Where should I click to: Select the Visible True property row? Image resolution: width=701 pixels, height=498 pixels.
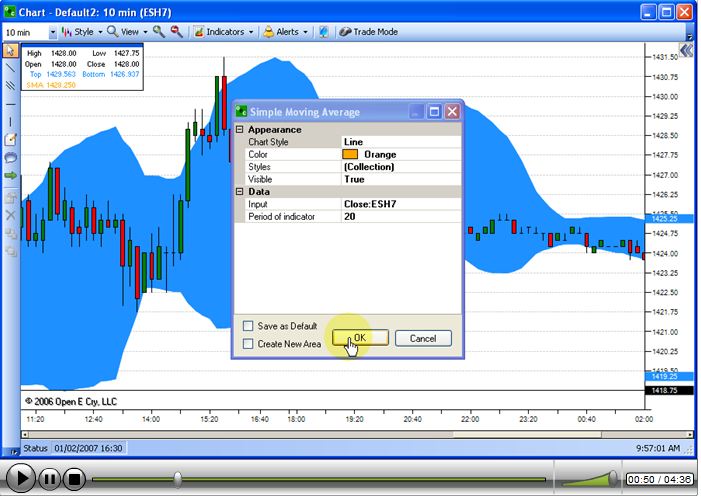point(353,179)
